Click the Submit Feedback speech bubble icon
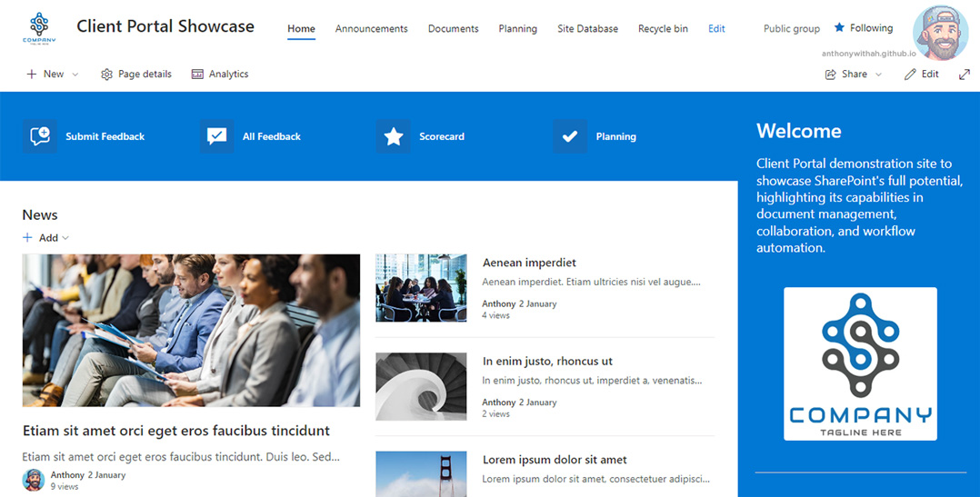980x497 pixels. tap(40, 136)
